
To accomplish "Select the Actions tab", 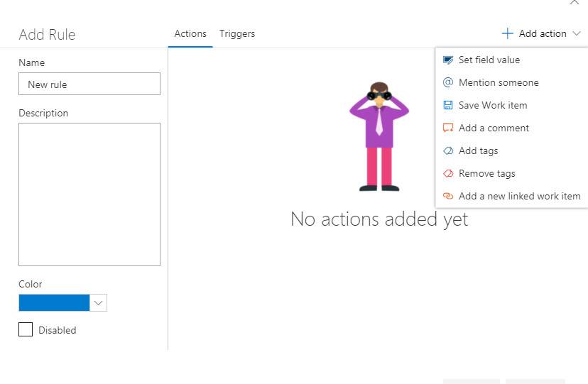I will 190,34.
